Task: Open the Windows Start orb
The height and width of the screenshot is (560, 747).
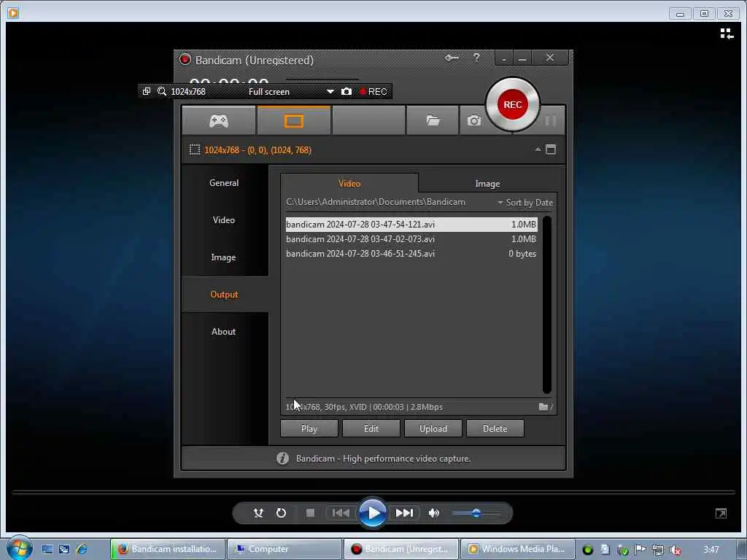Action: [x=19, y=548]
